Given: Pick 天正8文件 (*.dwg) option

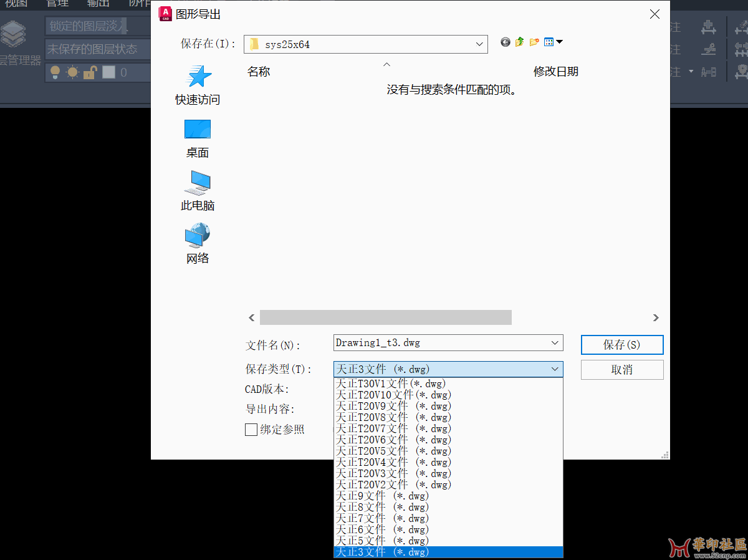Looking at the screenshot, I should 448,507.
